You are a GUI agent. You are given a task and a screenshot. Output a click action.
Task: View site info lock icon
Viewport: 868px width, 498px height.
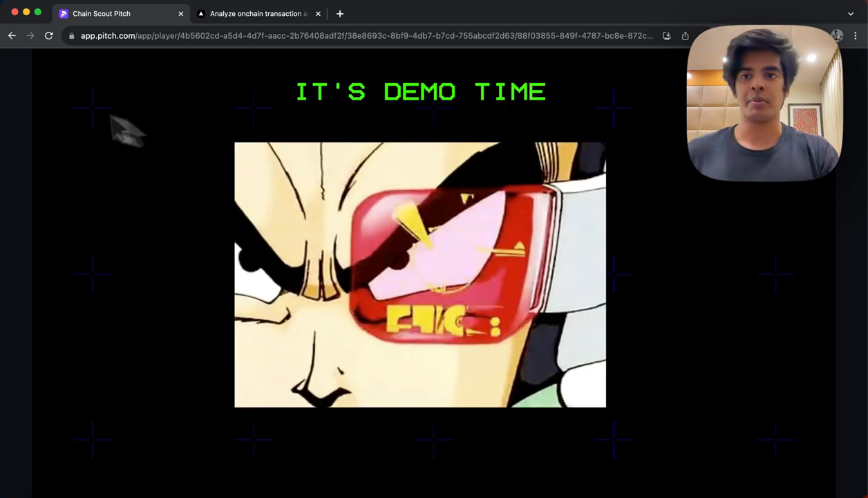pos(71,35)
